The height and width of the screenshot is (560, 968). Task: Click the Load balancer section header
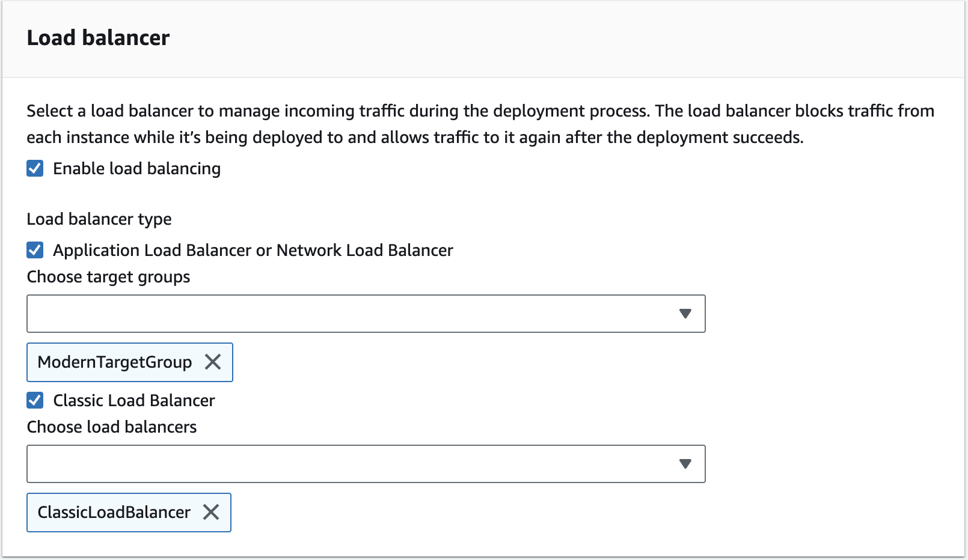(98, 37)
